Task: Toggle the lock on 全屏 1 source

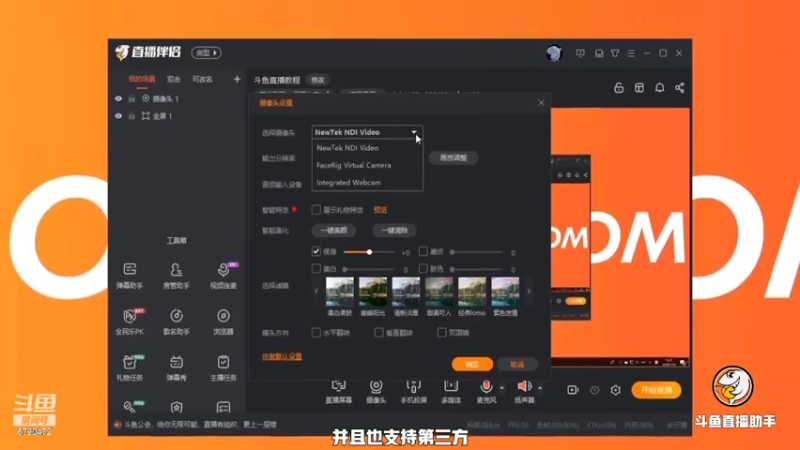Action: [x=132, y=116]
